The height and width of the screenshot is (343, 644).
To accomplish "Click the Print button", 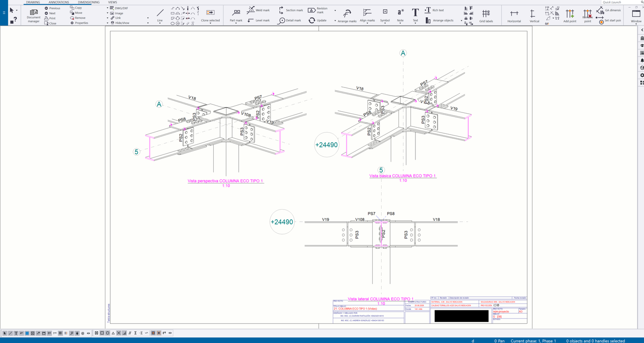I will tap(50, 18).
